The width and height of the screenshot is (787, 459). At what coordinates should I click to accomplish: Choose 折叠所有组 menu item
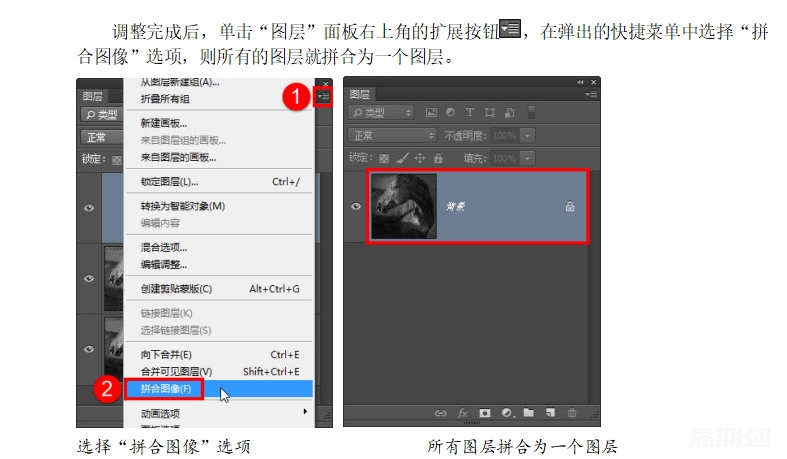(219, 99)
